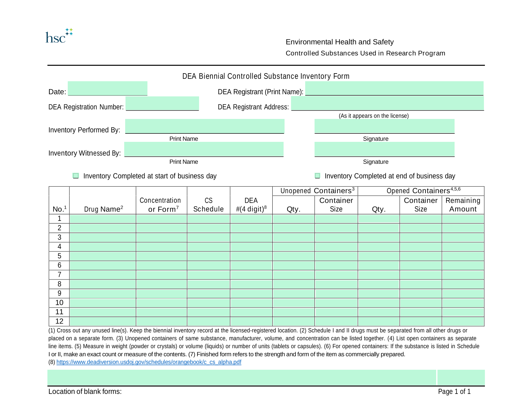Click DEA # cell in row 9

tap(251, 294)
